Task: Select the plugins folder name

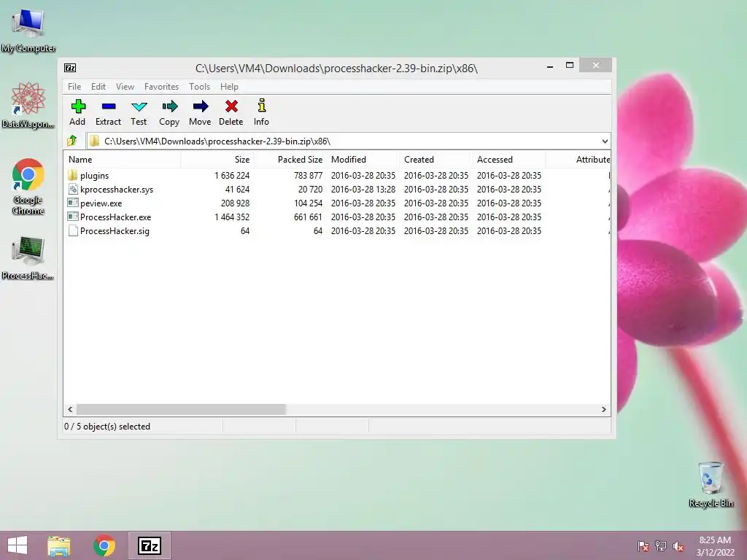Action: pyautogui.click(x=94, y=176)
